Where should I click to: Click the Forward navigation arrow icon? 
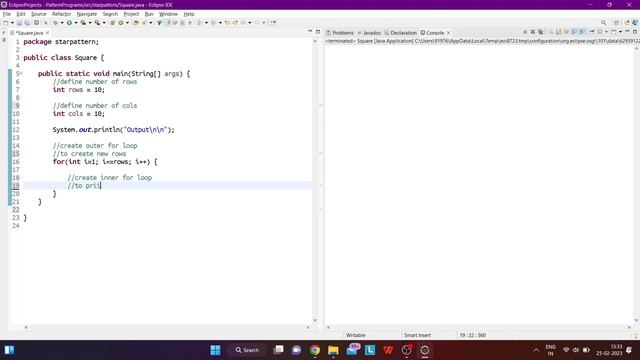tap(257, 23)
